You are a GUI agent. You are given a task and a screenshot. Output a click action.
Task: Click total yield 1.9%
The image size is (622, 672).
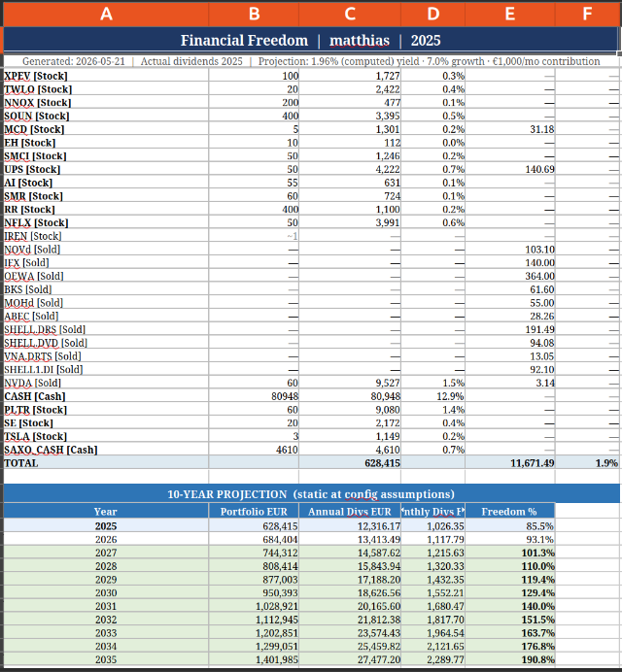point(587,463)
